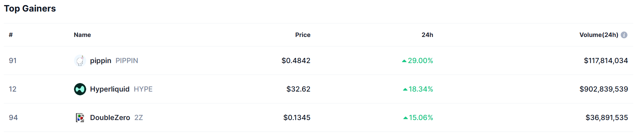The height and width of the screenshot is (137, 644).
Task: Click the DoubleZero coin logo icon
Action: 80,118
